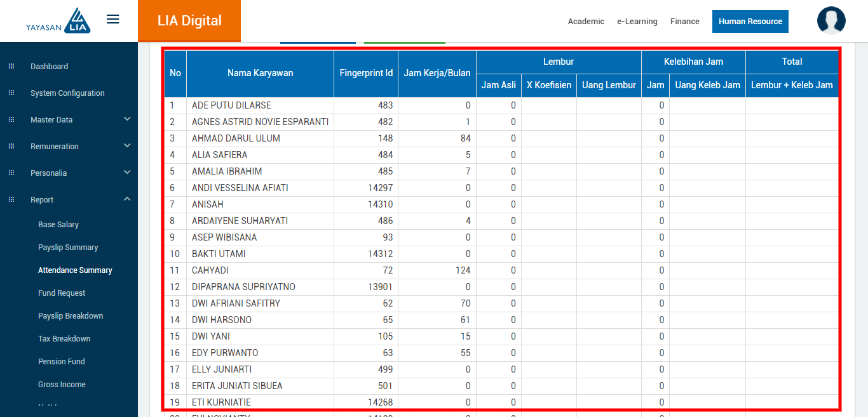Click the grid icon beside Remuneration
The width and height of the screenshot is (868, 417).
point(11,147)
